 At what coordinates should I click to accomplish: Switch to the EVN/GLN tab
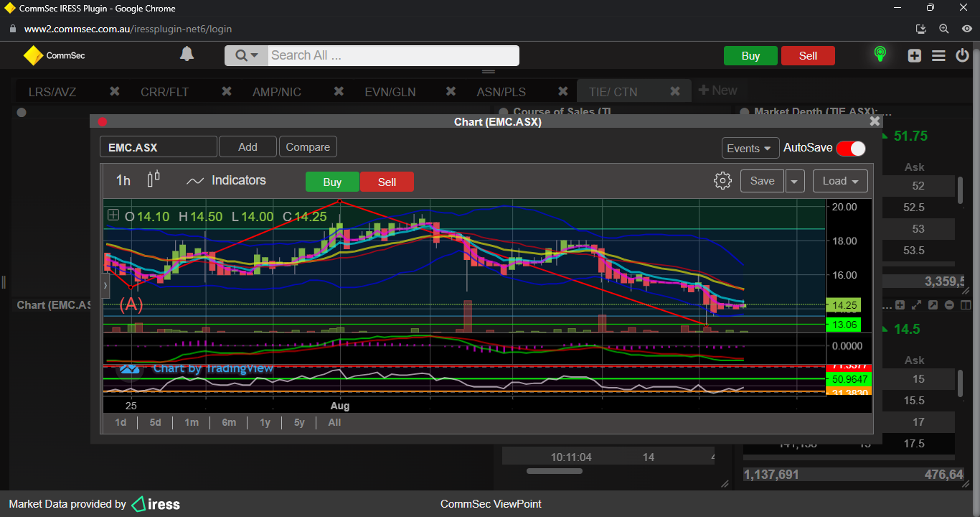pos(390,92)
